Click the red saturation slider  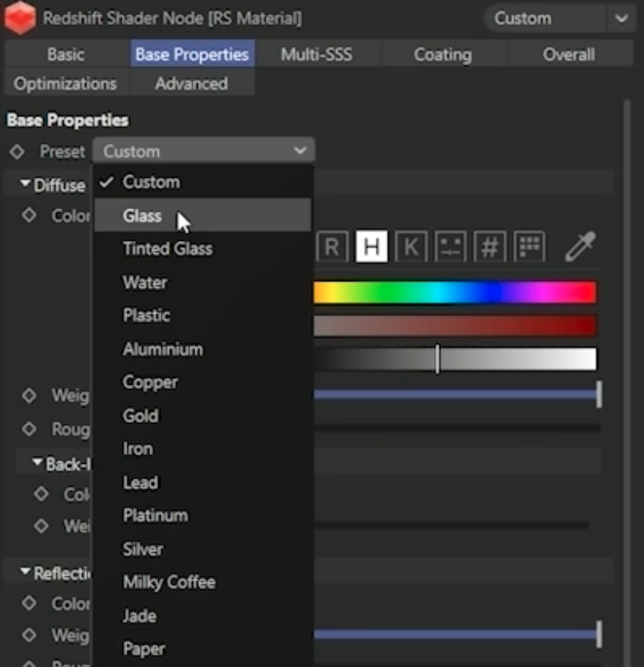coord(454,325)
